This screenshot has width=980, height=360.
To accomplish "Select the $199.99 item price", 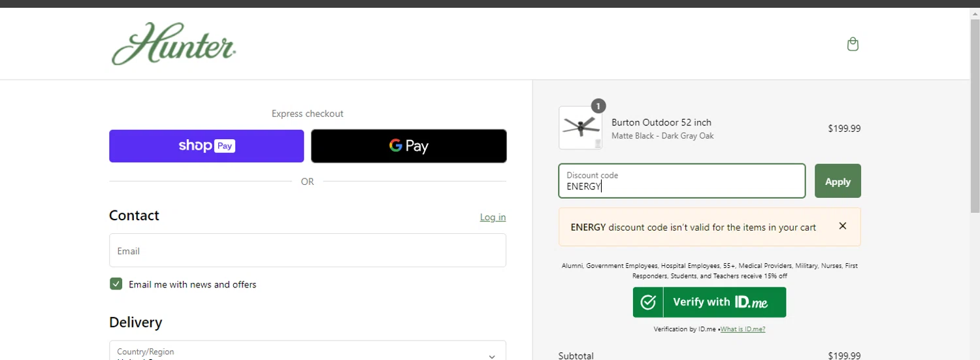I will point(844,128).
